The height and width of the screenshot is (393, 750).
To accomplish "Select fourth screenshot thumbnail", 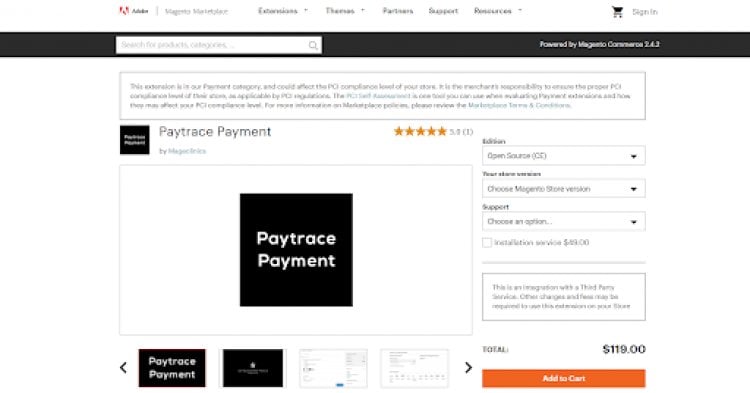I will click(x=415, y=368).
